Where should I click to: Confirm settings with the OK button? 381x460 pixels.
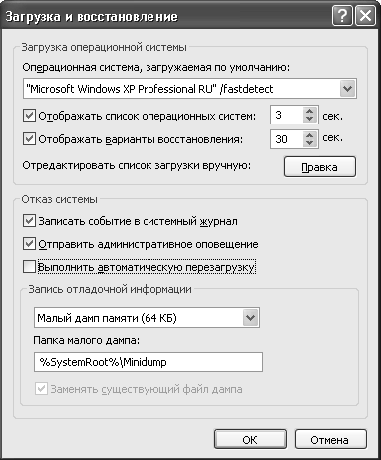(x=250, y=440)
